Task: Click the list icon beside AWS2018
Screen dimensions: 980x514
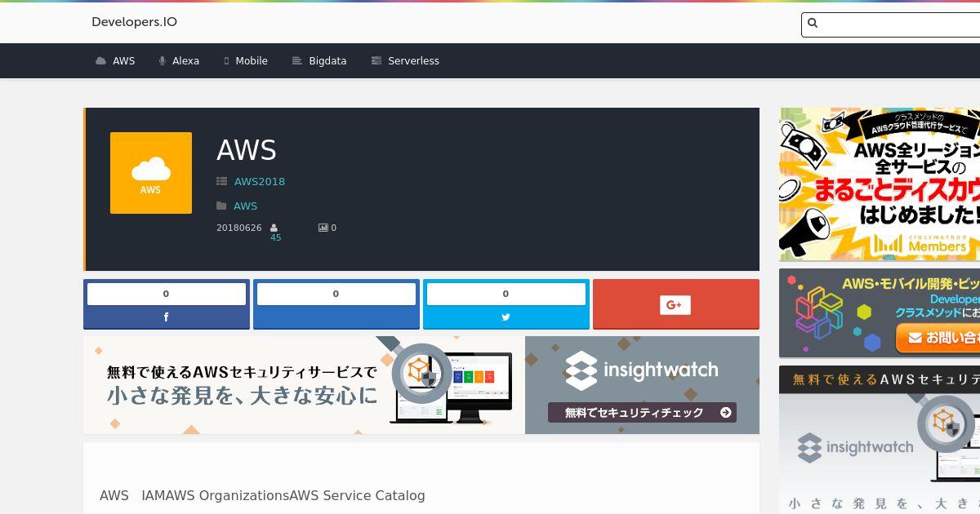Action: click(221, 181)
